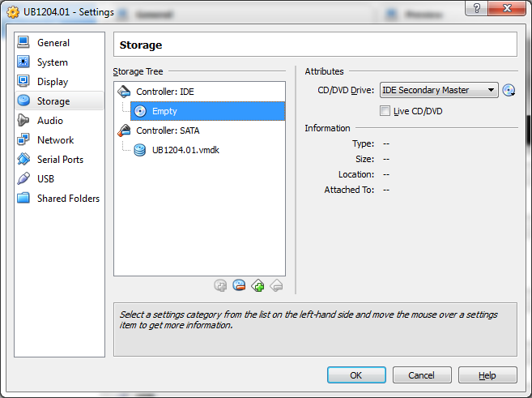Select the Empty optical drive entry

click(164, 111)
